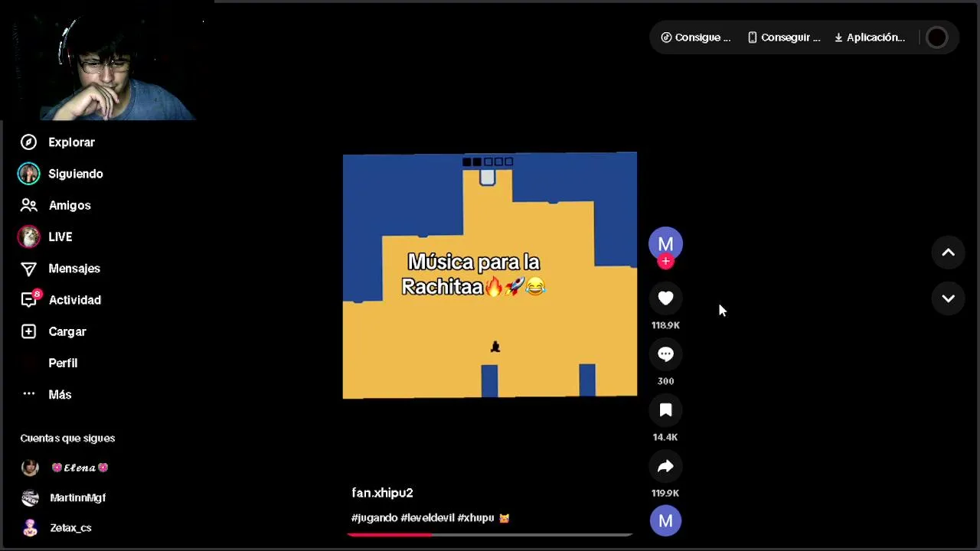Screen dimensions: 980x551
Task: Click Aplicación download button
Action: 870,37
